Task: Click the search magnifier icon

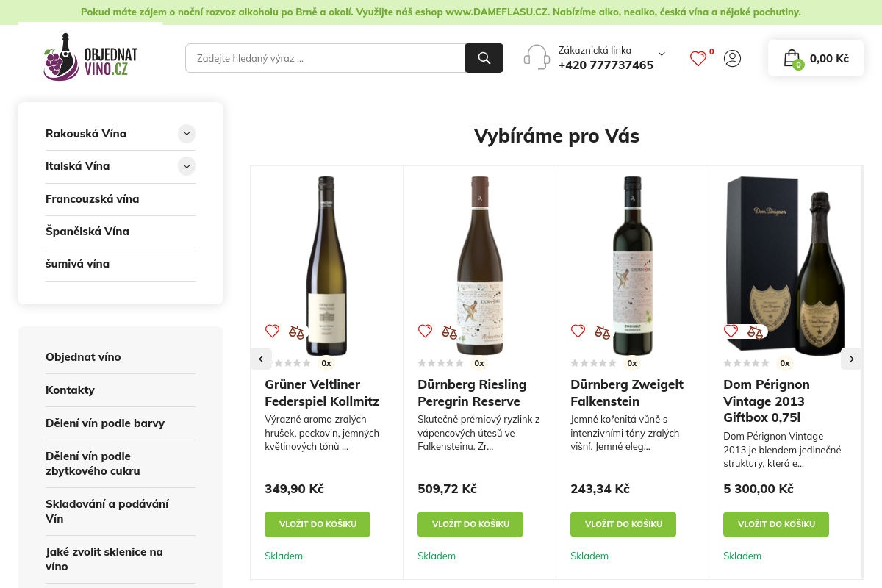Action: pyautogui.click(x=484, y=57)
